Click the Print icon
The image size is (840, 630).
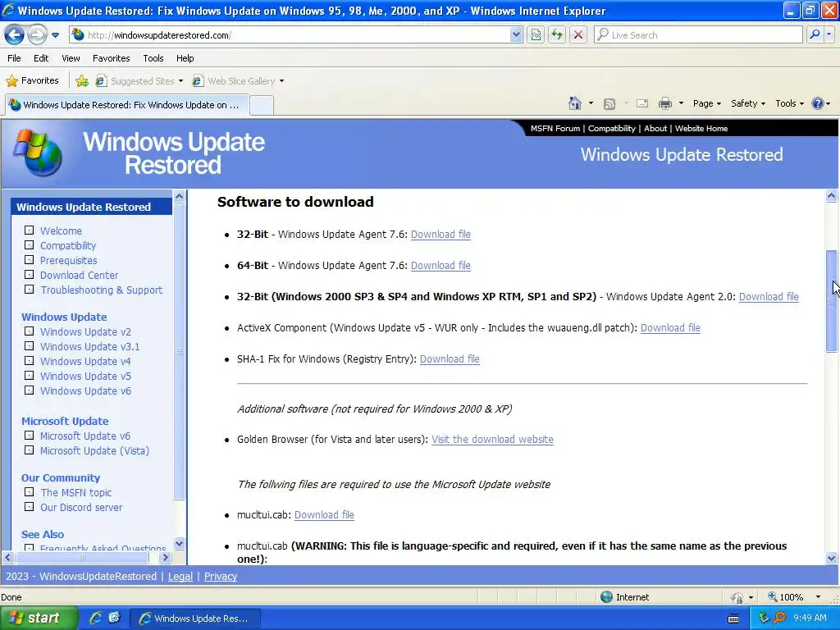(664, 104)
